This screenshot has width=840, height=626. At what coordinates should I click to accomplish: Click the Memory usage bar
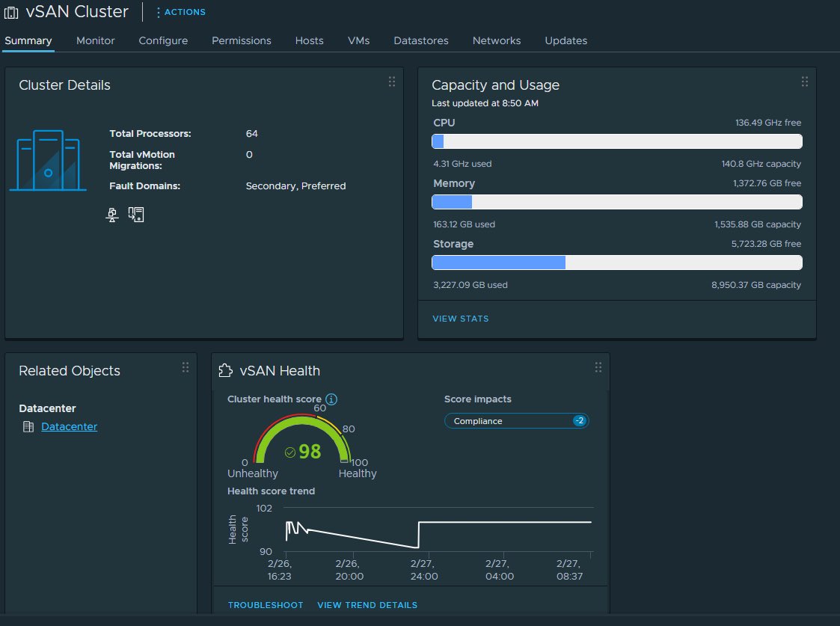[x=617, y=202]
